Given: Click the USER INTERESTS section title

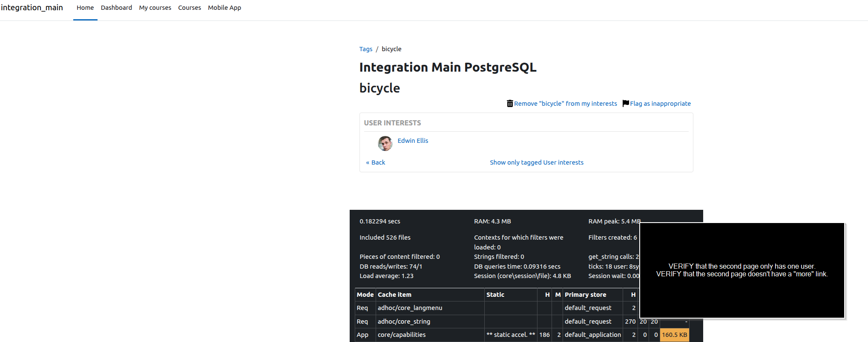Looking at the screenshot, I should [x=392, y=123].
